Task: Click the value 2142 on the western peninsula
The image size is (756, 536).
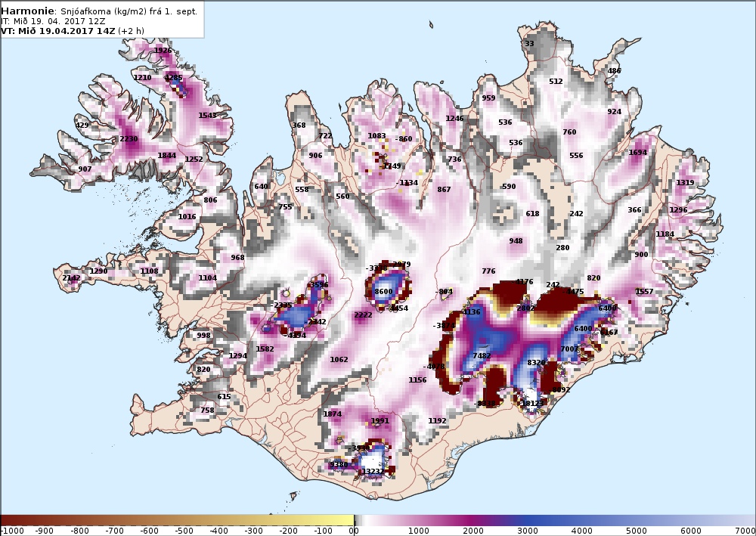Action: (x=71, y=277)
